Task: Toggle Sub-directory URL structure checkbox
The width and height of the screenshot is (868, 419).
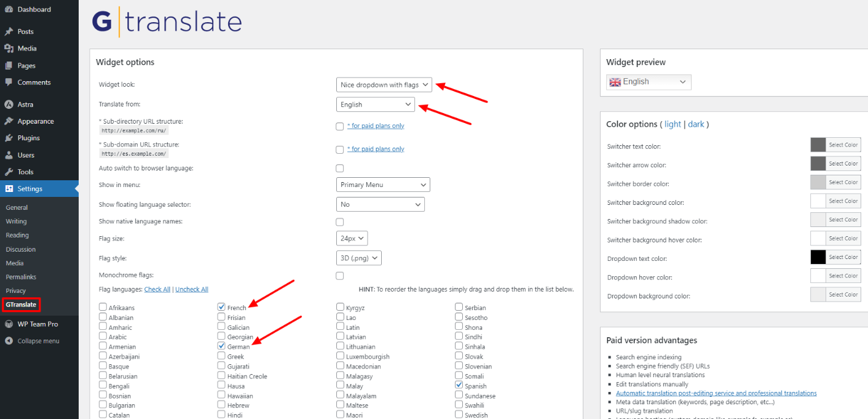Action: pos(340,126)
